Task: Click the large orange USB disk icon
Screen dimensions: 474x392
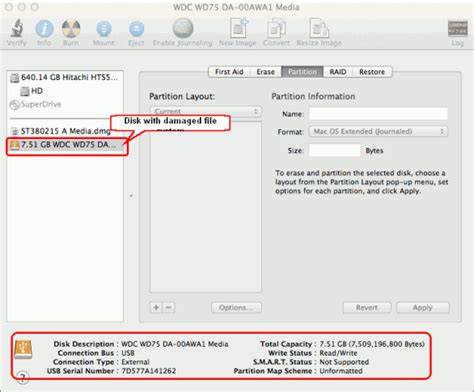Action: tap(23, 349)
